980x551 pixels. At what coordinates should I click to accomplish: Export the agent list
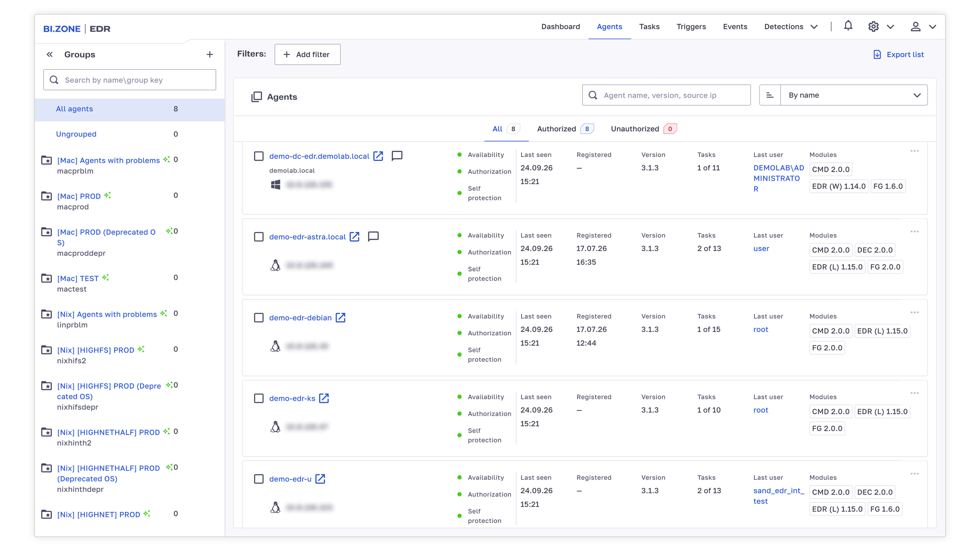(x=898, y=54)
